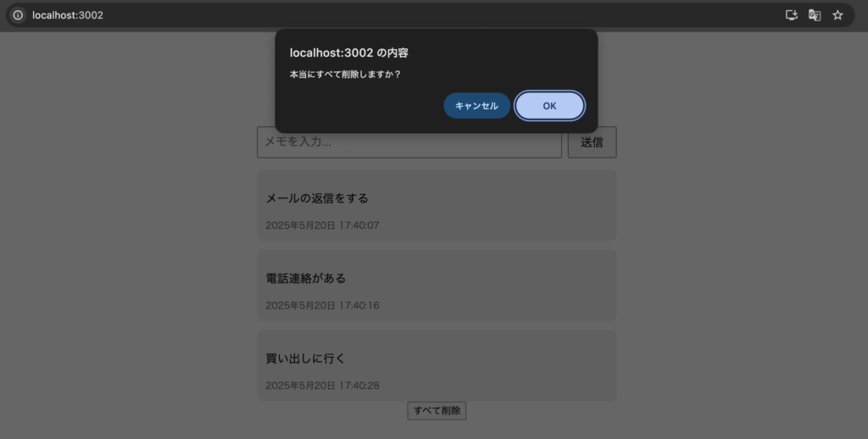The height and width of the screenshot is (439, 868).
Task: Click the timestamp 2025年5月20日 17:40:16
Action: (322, 306)
